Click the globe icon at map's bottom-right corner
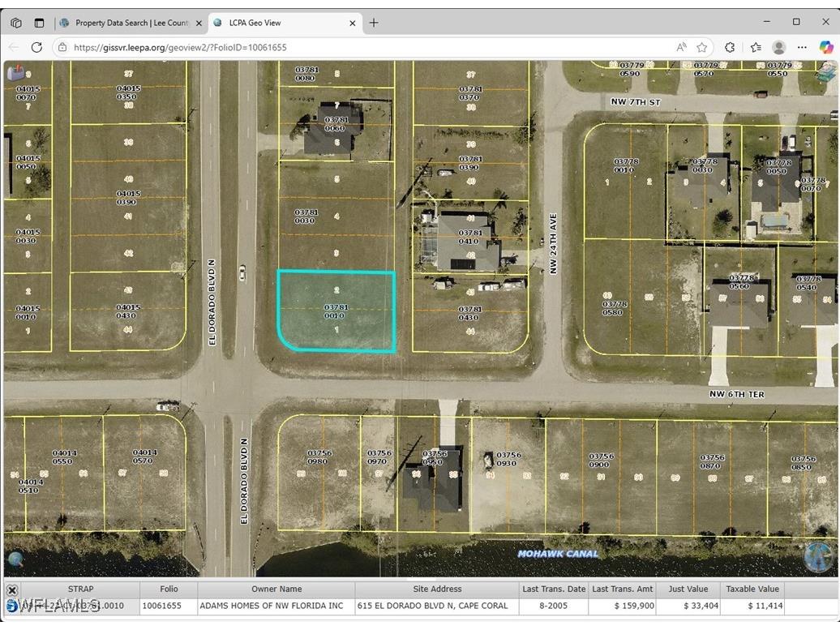 point(817,558)
